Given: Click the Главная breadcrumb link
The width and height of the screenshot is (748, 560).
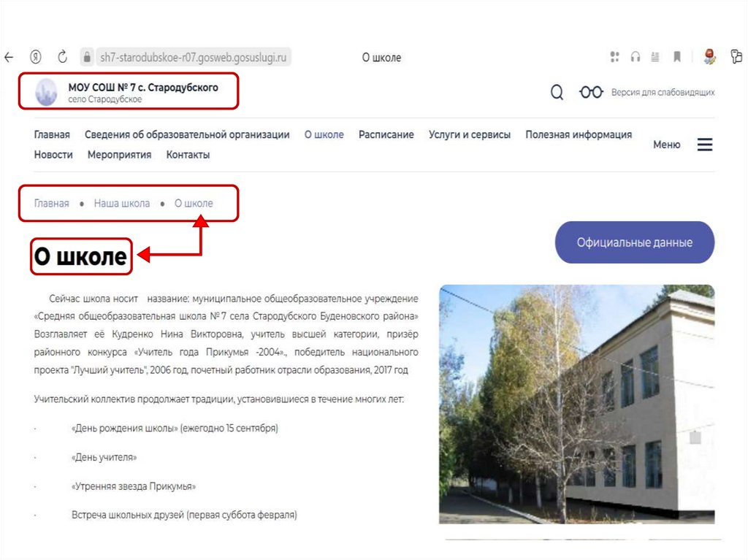Looking at the screenshot, I should pos(52,203).
